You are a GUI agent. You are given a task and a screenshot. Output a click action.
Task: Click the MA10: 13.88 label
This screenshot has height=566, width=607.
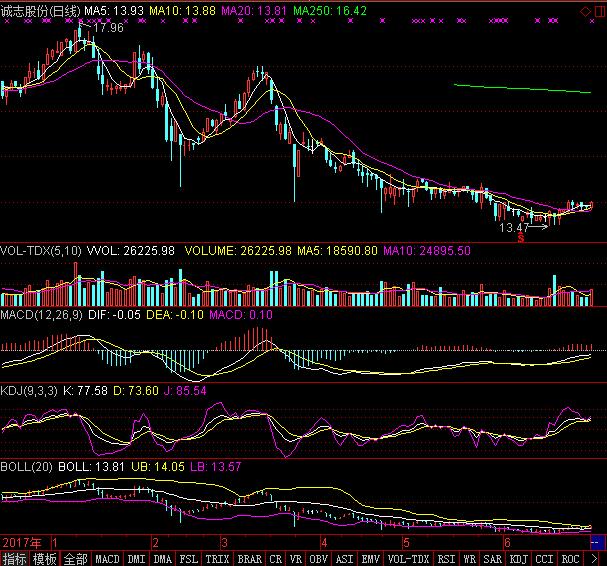coord(182,11)
